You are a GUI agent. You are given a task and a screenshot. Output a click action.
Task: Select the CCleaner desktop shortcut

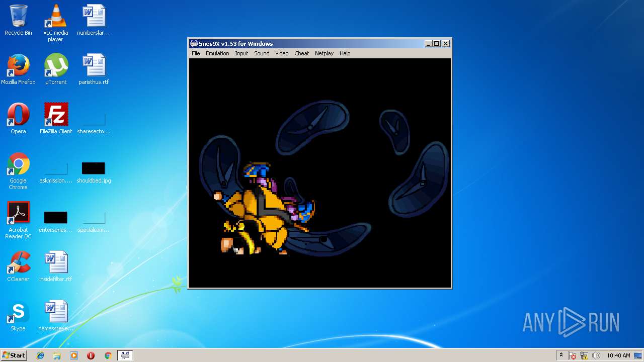pyautogui.click(x=18, y=266)
